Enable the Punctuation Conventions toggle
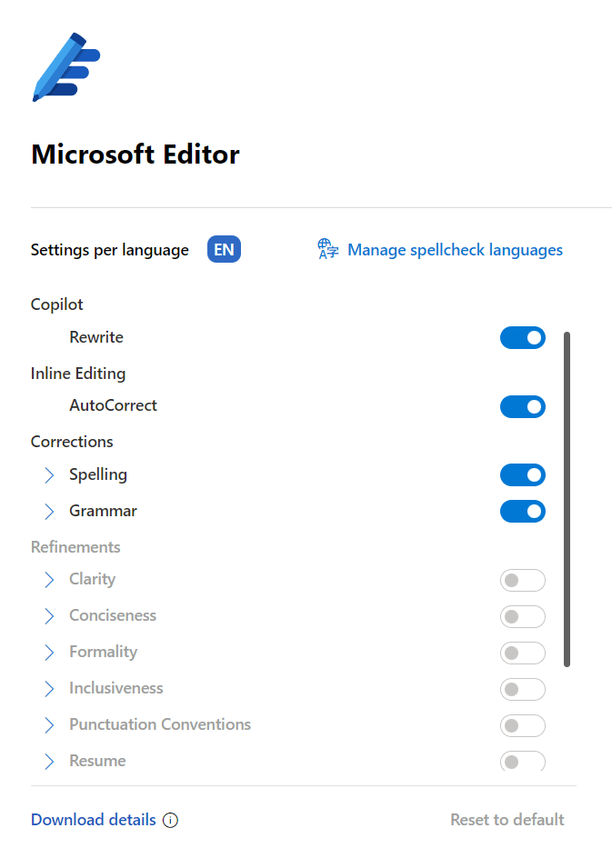The image size is (612, 868). tap(522, 725)
